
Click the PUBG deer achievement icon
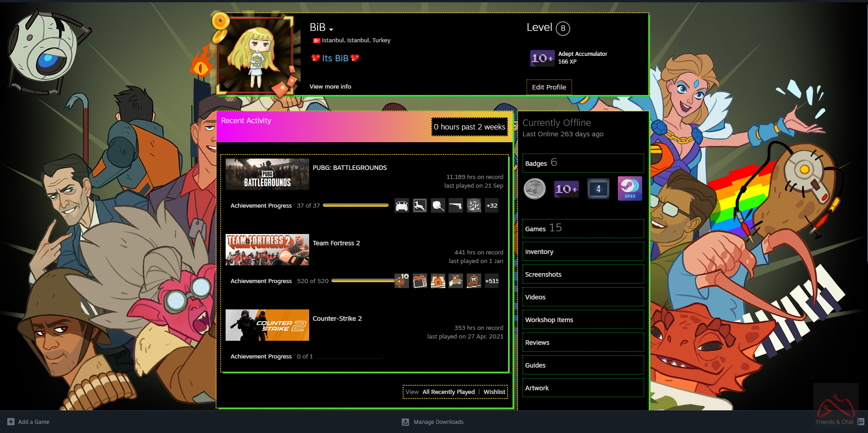pos(419,206)
